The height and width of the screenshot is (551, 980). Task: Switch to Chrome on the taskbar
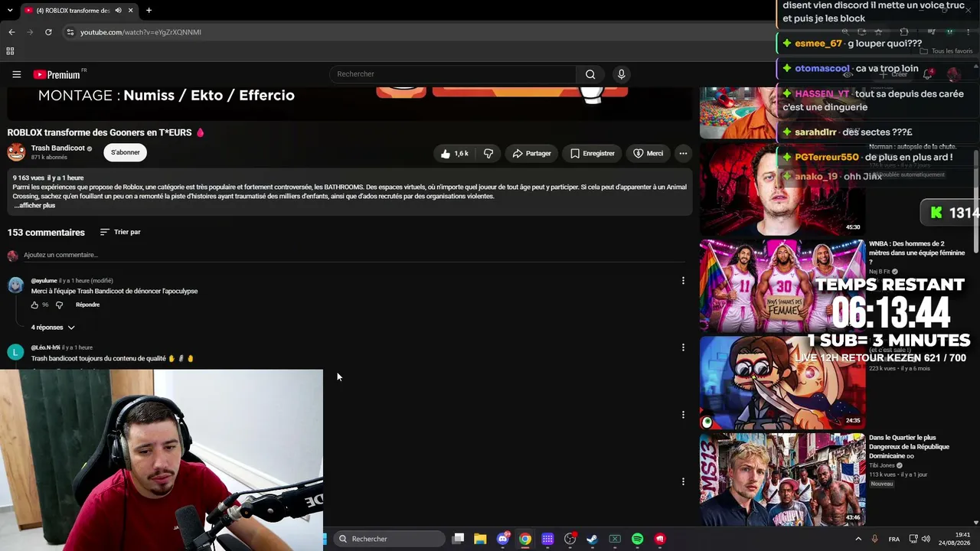click(x=525, y=539)
